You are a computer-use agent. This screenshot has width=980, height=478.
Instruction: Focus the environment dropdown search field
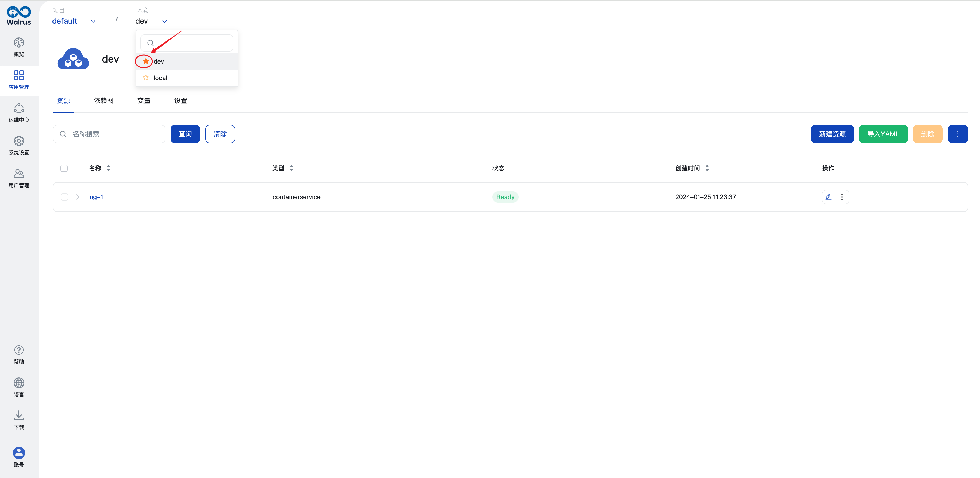187,43
